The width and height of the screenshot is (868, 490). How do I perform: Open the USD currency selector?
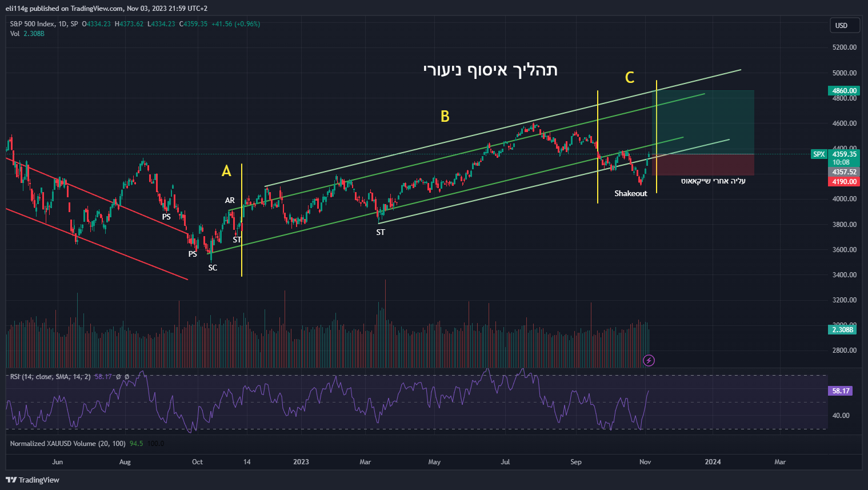point(842,25)
